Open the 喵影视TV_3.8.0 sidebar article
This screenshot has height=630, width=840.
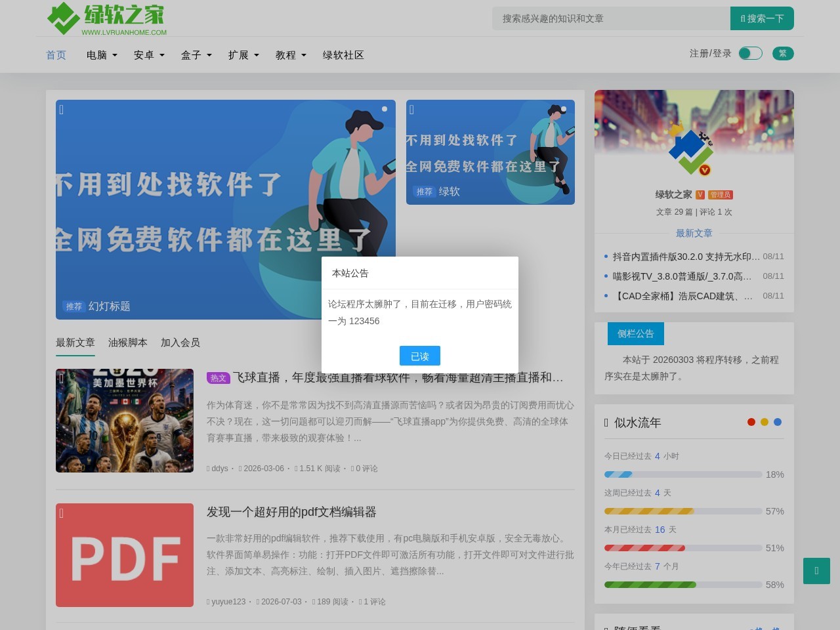tap(682, 276)
